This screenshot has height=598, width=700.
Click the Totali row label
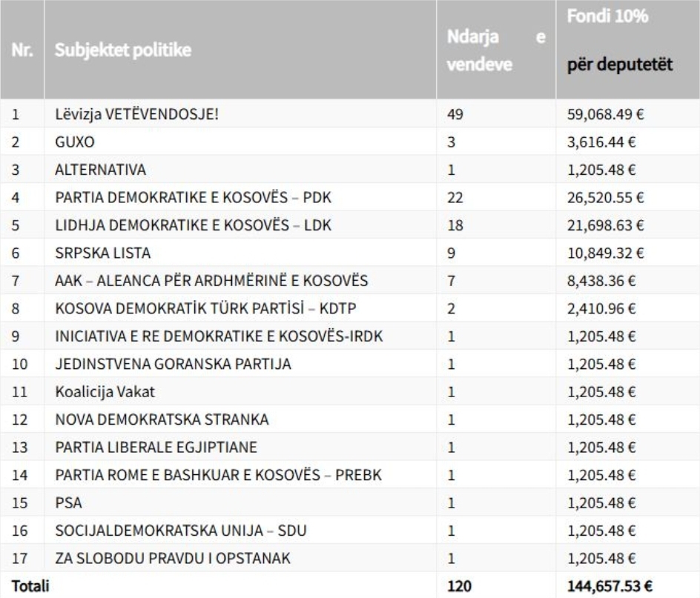[30, 586]
